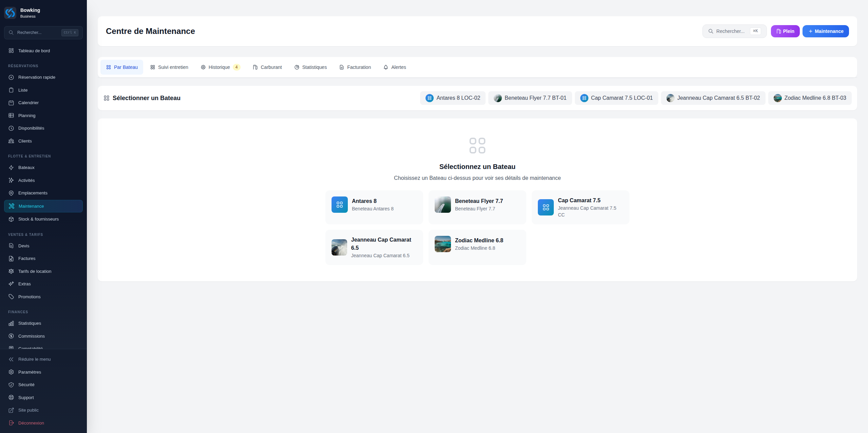This screenshot has width=868, height=433.
Task: Select Cap Camarat 7.5 LOC-01 chip
Action: (616, 98)
